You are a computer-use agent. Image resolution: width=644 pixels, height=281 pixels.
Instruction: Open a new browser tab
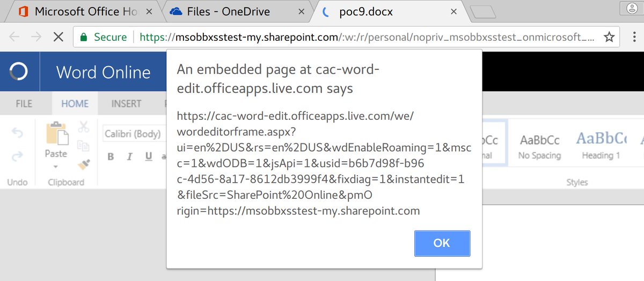point(483,12)
